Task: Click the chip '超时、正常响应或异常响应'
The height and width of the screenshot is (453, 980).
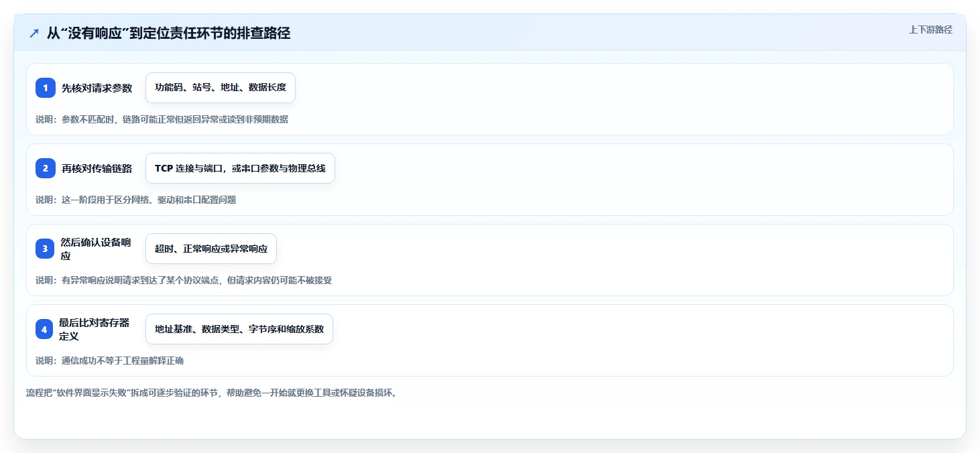Action: click(x=211, y=249)
